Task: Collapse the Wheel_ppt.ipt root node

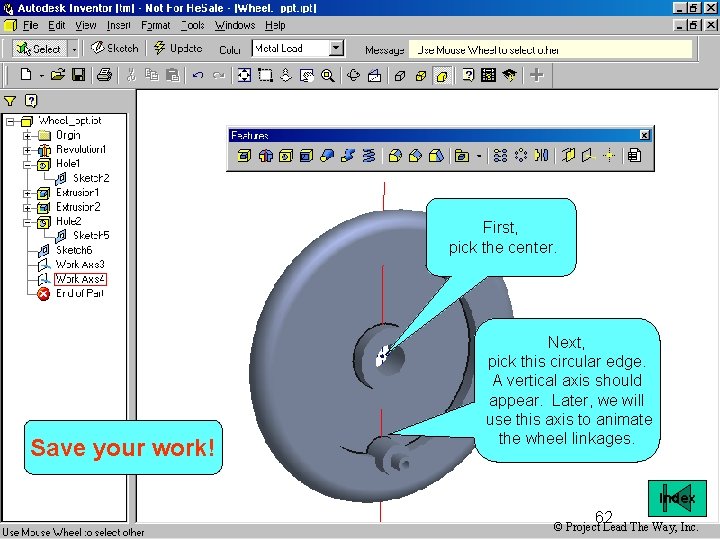Action: click(10, 122)
